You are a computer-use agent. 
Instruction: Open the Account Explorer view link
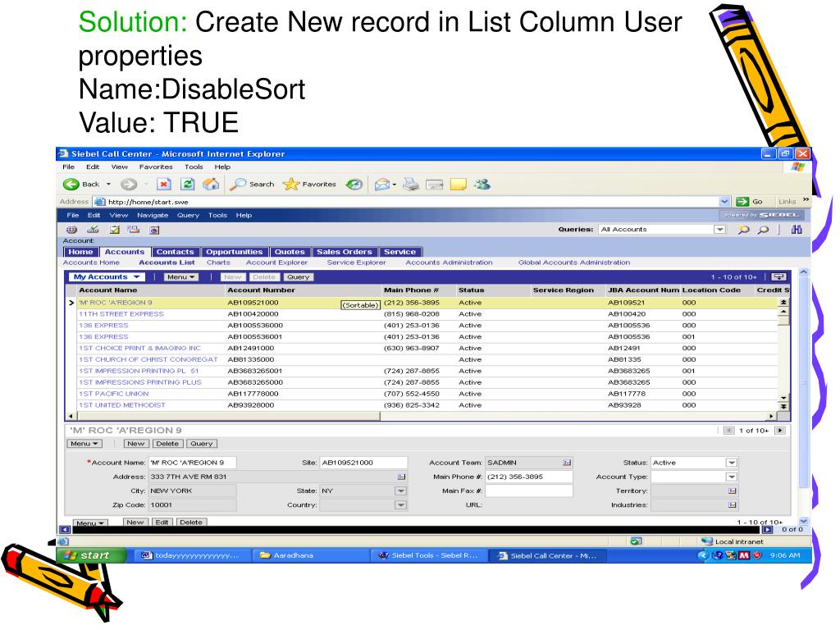tap(277, 262)
